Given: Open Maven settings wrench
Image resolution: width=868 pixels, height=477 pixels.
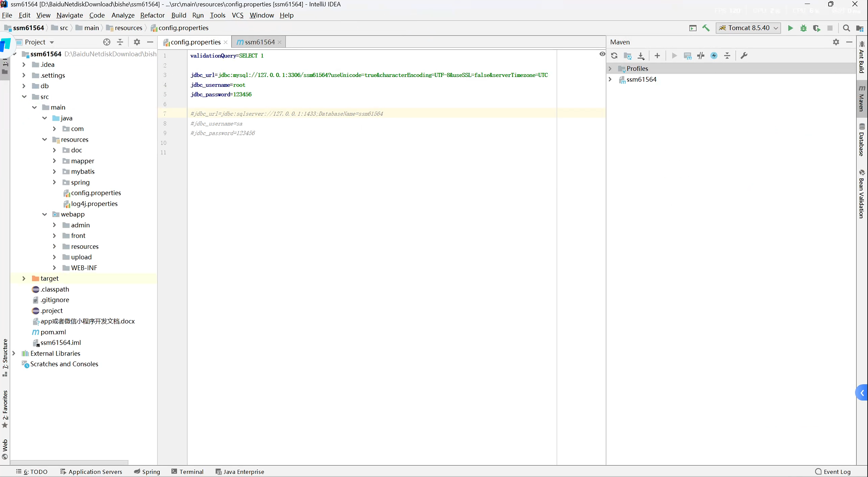Looking at the screenshot, I should pyautogui.click(x=744, y=56).
